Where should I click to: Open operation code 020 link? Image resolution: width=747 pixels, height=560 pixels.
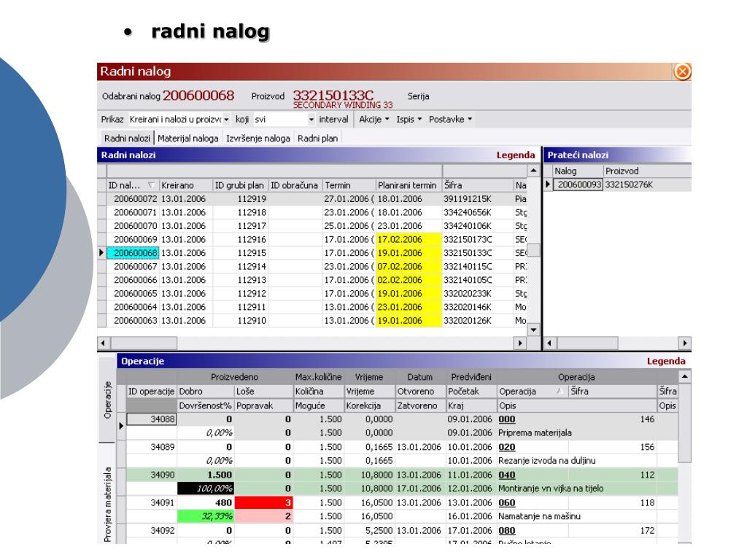(x=507, y=447)
